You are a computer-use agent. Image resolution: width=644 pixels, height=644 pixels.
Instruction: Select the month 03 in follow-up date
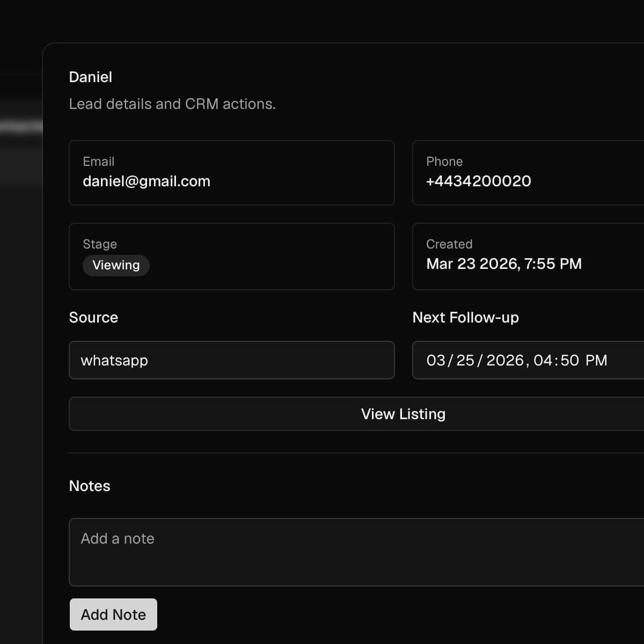436,360
